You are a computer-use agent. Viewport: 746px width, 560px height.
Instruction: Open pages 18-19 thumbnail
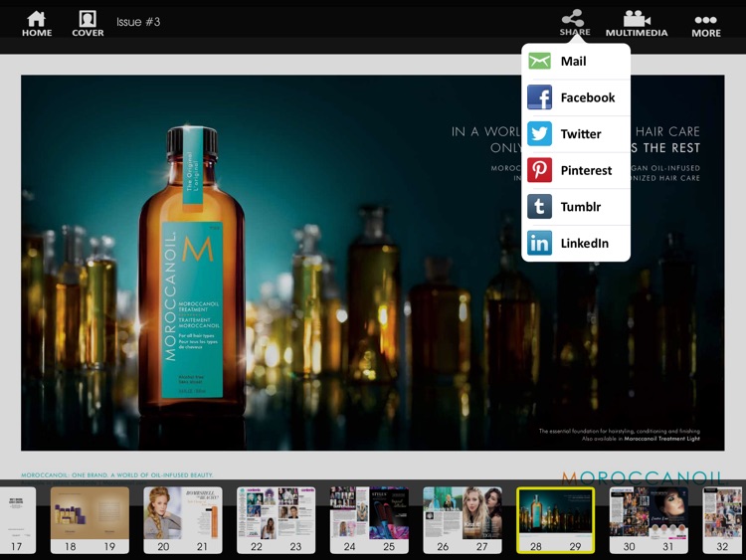tap(90, 520)
